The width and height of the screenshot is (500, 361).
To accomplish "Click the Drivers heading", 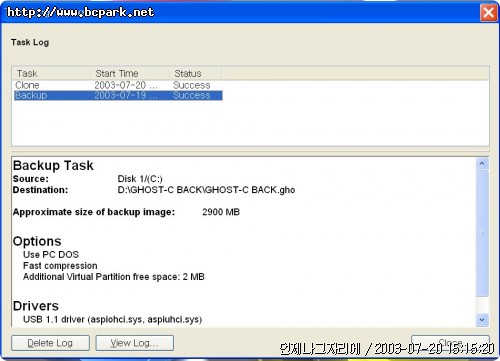I will click(36, 306).
